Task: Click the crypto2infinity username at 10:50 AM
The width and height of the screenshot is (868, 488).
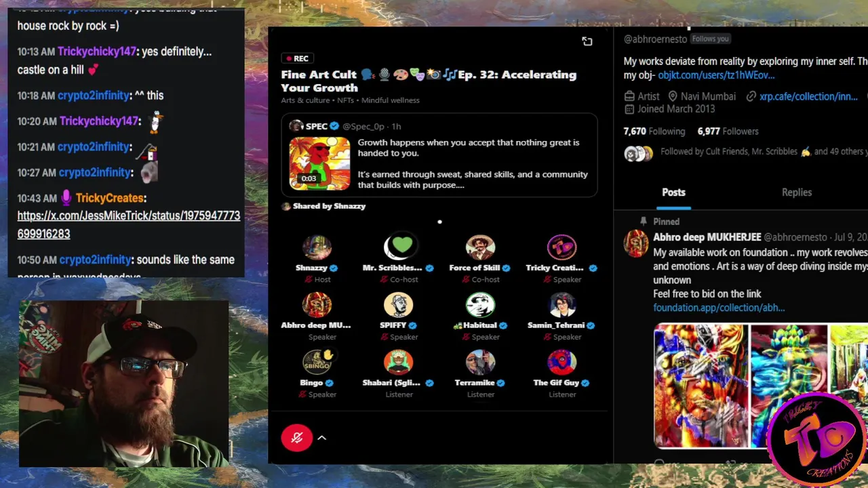Action: [x=95, y=260]
